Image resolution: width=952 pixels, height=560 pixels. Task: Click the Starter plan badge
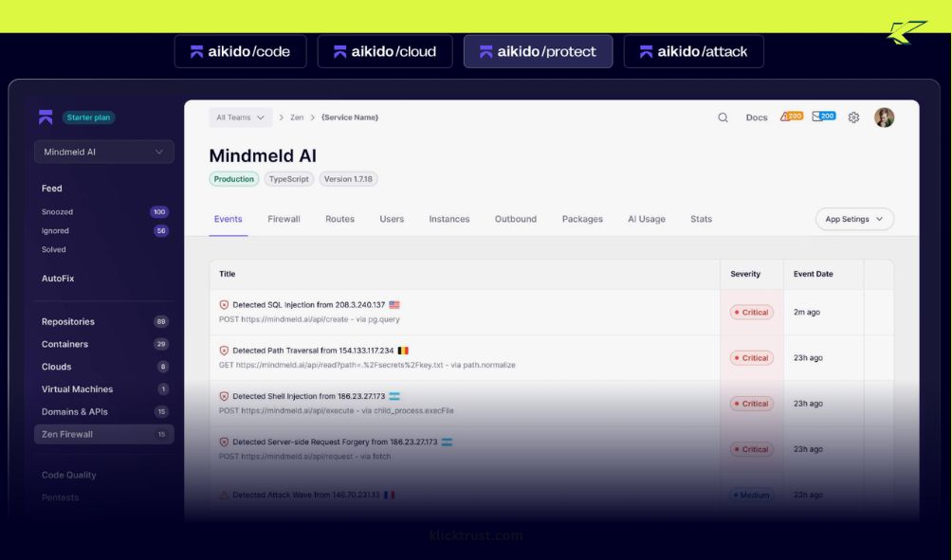click(x=89, y=117)
